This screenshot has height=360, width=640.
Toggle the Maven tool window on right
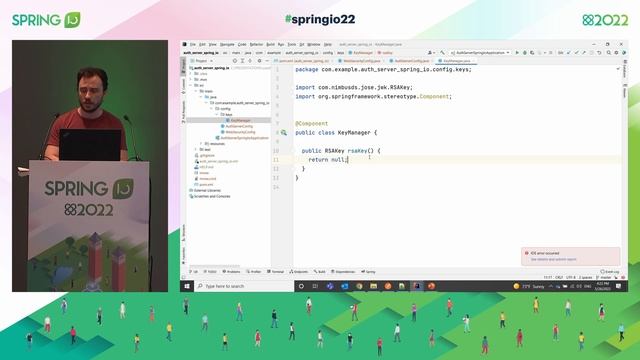click(x=624, y=91)
